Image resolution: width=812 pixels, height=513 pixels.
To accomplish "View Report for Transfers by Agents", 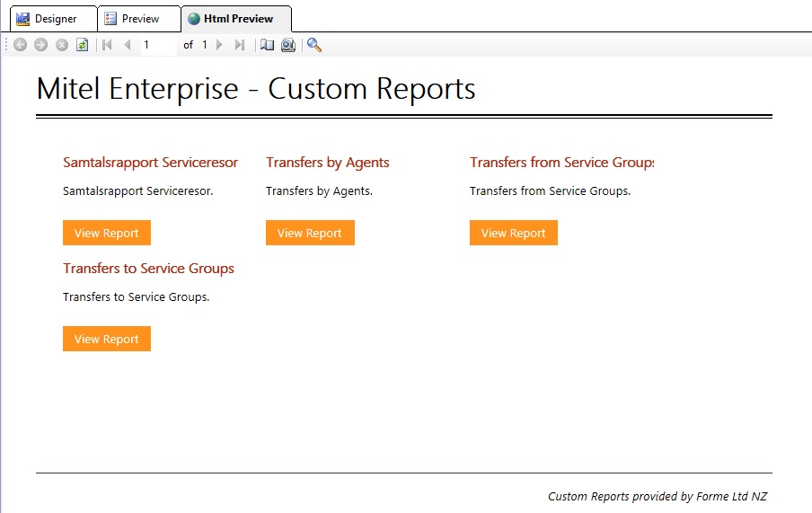I will [310, 233].
